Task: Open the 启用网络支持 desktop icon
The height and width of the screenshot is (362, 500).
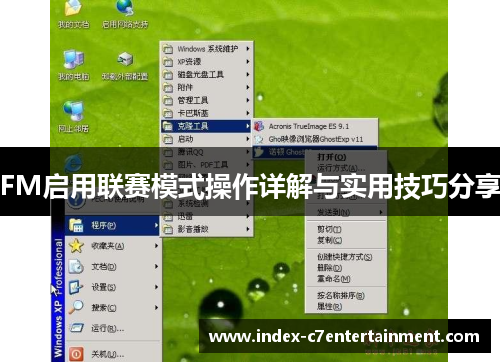Action: click(125, 13)
